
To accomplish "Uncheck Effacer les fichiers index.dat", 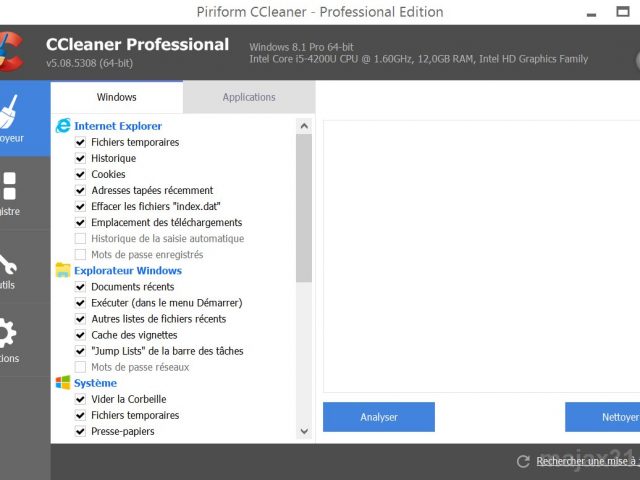I will [80, 206].
